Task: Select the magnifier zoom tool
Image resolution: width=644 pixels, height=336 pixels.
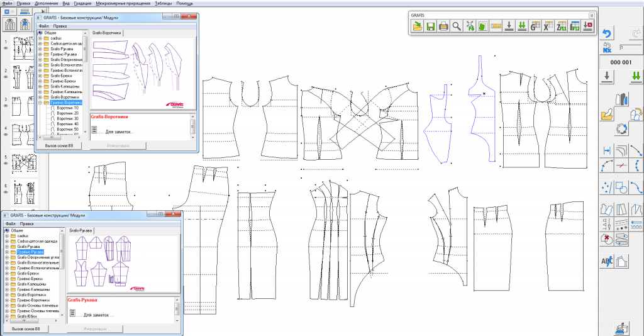Action: pos(457,26)
